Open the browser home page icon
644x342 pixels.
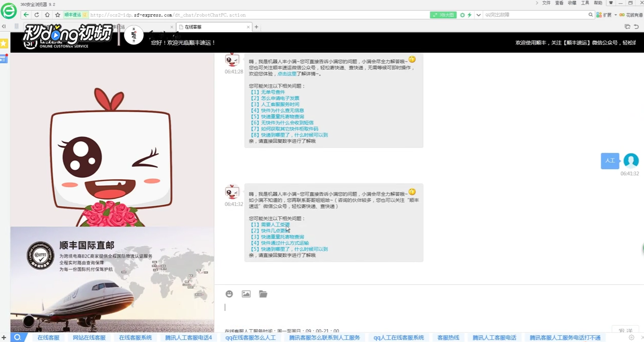(47, 15)
